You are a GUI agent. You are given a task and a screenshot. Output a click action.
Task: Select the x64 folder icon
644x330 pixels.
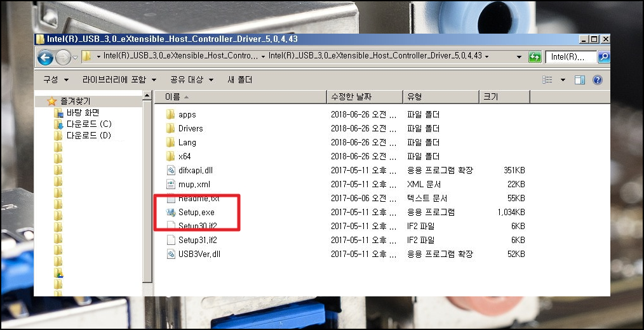click(x=170, y=156)
